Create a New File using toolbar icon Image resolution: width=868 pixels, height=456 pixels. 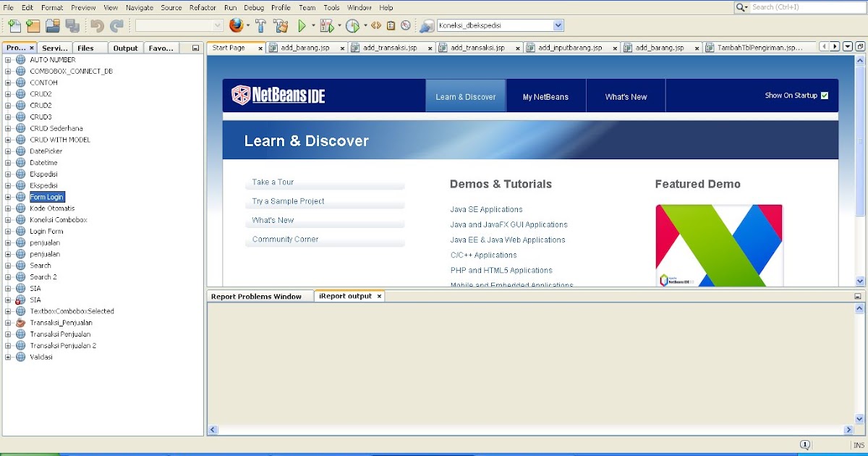click(14, 26)
